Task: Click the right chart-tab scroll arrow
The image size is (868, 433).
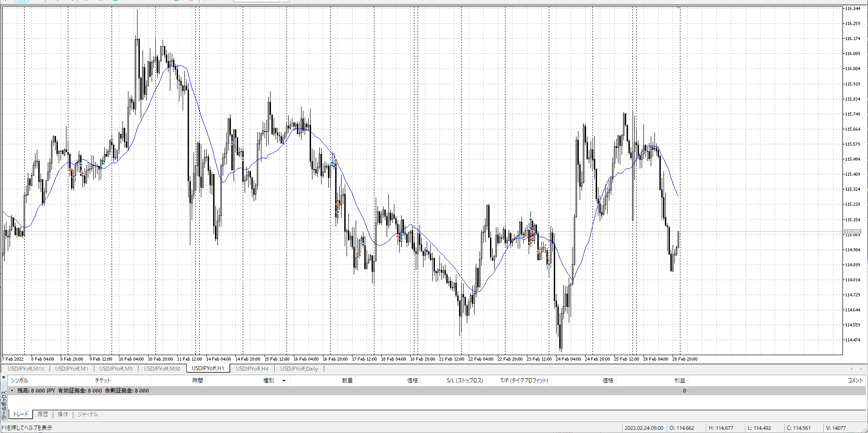Action: pyautogui.click(x=861, y=368)
